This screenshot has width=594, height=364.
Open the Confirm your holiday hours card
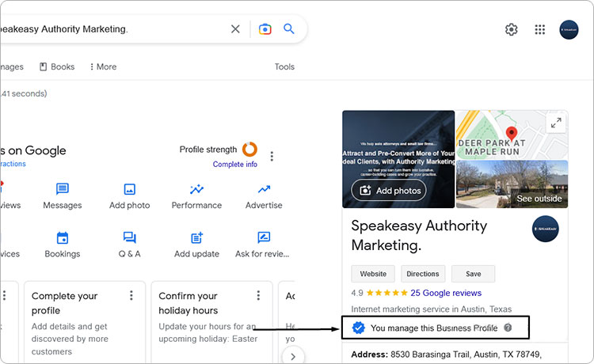[211, 323]
